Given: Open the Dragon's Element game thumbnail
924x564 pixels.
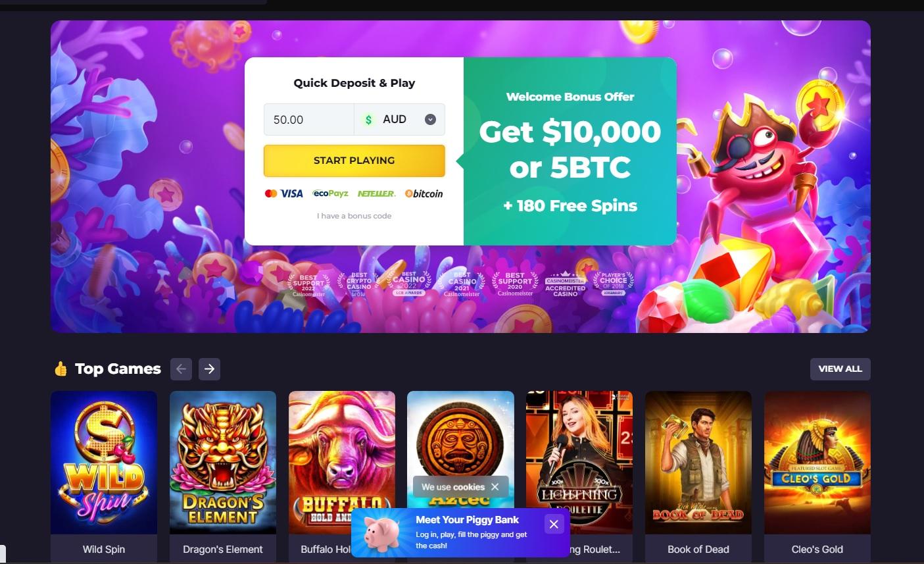Looking at the screenshot, I should [223, 463].
